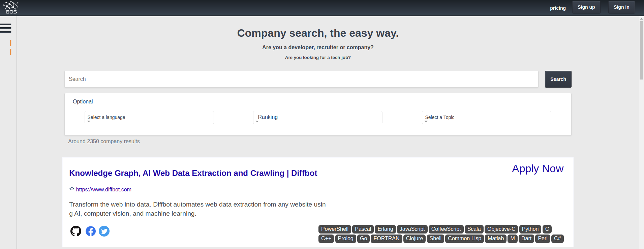The height and width of the screenshot is (249, 644).
Task: Select the FORTRAN language tag
Action: pyautogui.click(x=386, y=239)
